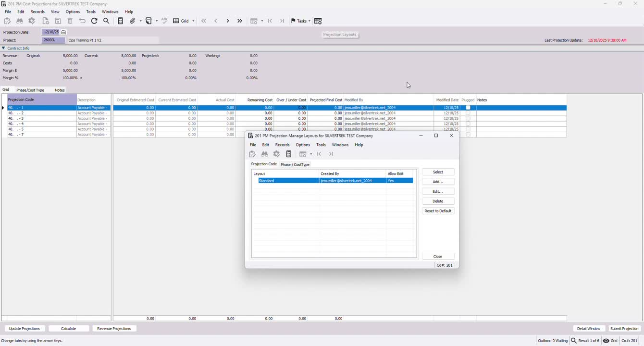Image resolution: width=644 pixels, height=346 pixels.
Task: Click the Revenue Projections button
Action: [114, 329]
